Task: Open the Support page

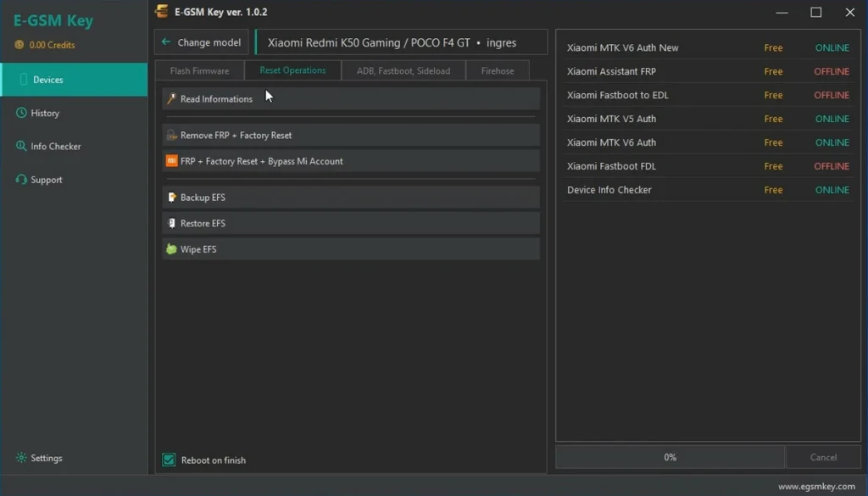Action: click(74, 180)
